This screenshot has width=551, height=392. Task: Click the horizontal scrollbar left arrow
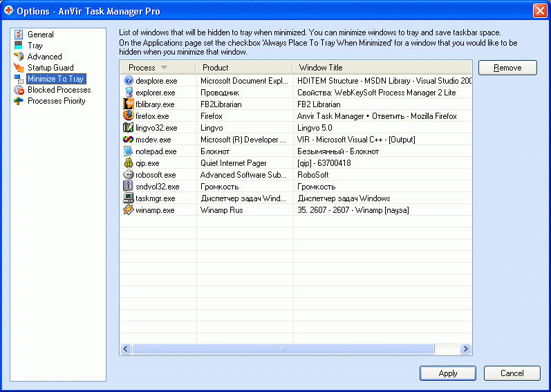tap(126, 349)
